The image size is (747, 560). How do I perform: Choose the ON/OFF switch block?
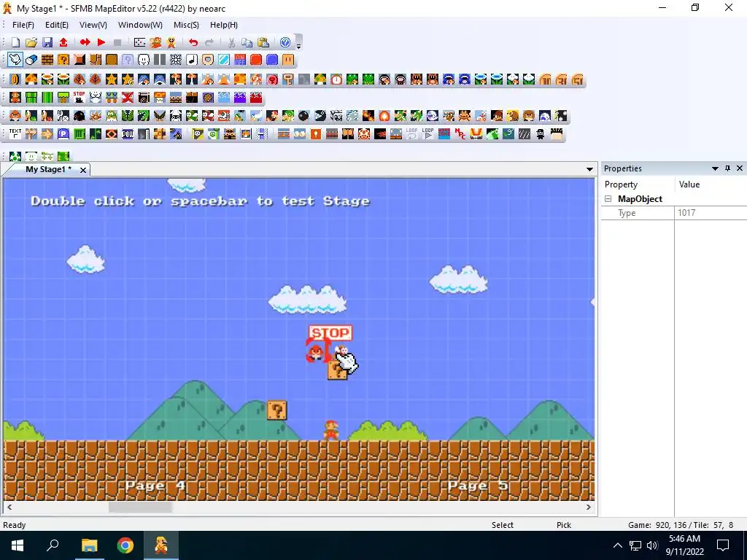pos(240,60)
